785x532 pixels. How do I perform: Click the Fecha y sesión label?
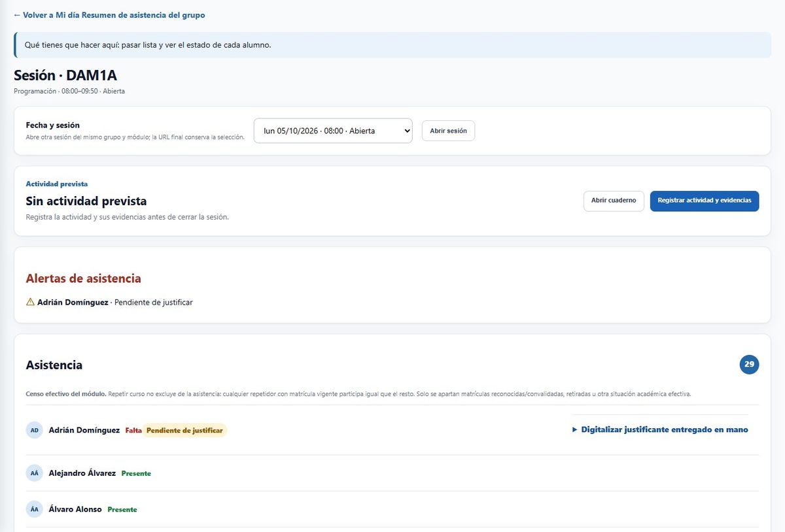click(x=53, y=125)
